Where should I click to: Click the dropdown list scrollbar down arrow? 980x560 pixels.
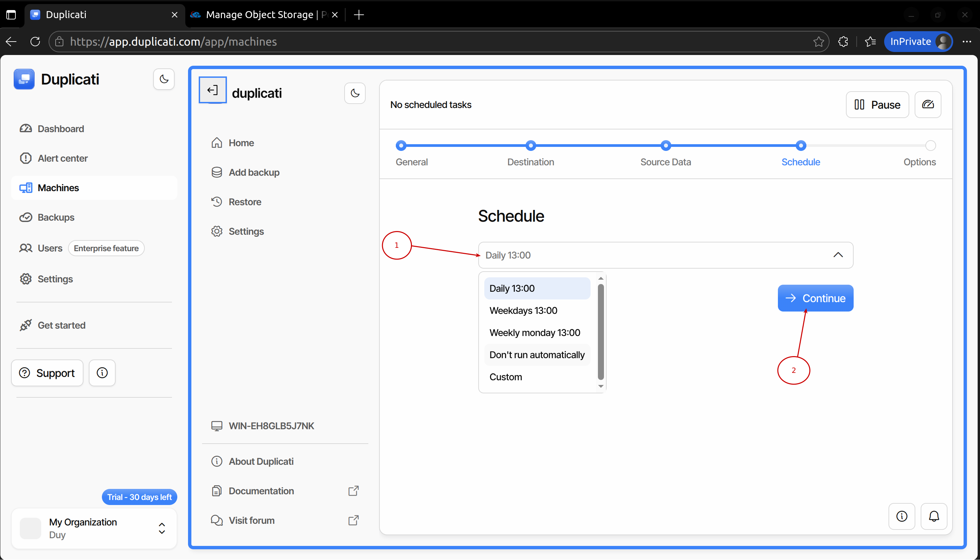pos(601,386)
